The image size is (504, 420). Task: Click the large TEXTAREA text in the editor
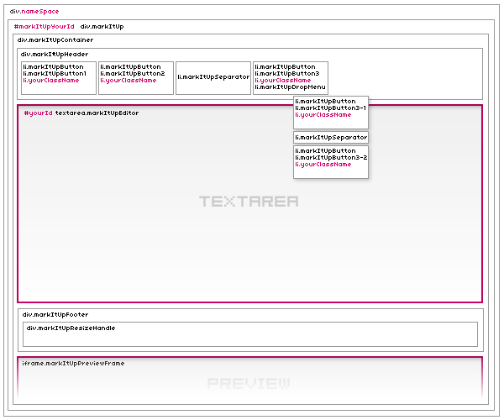pyautogui.click(x=249, y=202)
